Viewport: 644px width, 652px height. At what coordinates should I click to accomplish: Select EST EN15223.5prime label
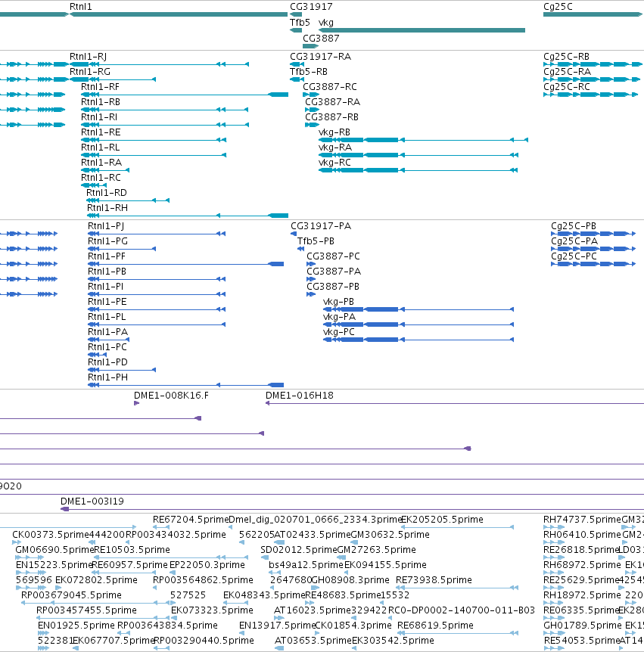click(54, 565)
